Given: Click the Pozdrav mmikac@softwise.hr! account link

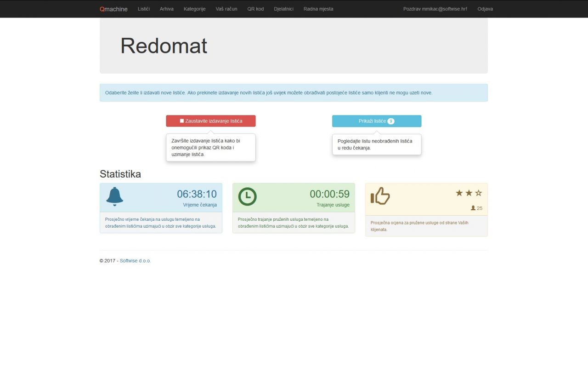Looking at the screenshot, I should 435,9.
